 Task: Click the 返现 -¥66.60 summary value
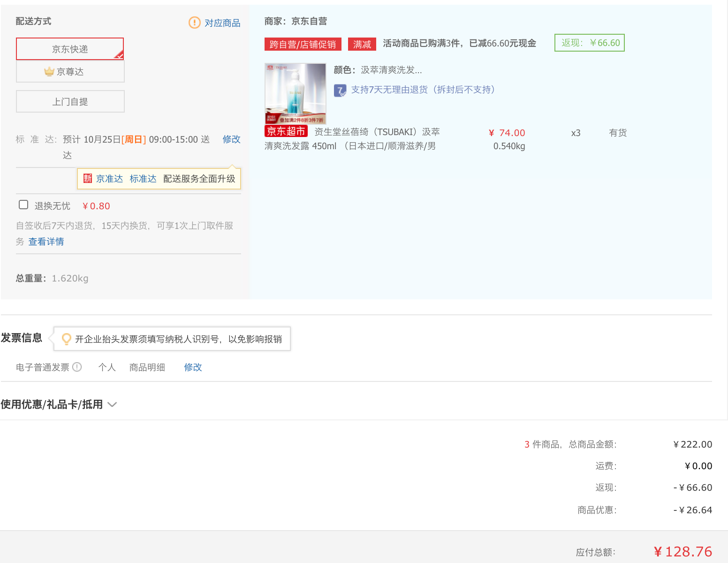(692, 487)
